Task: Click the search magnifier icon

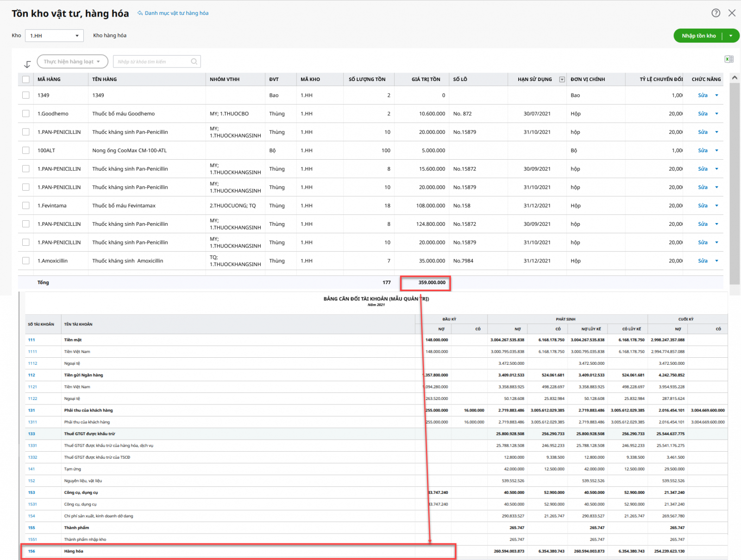Action: pos(194,62)
